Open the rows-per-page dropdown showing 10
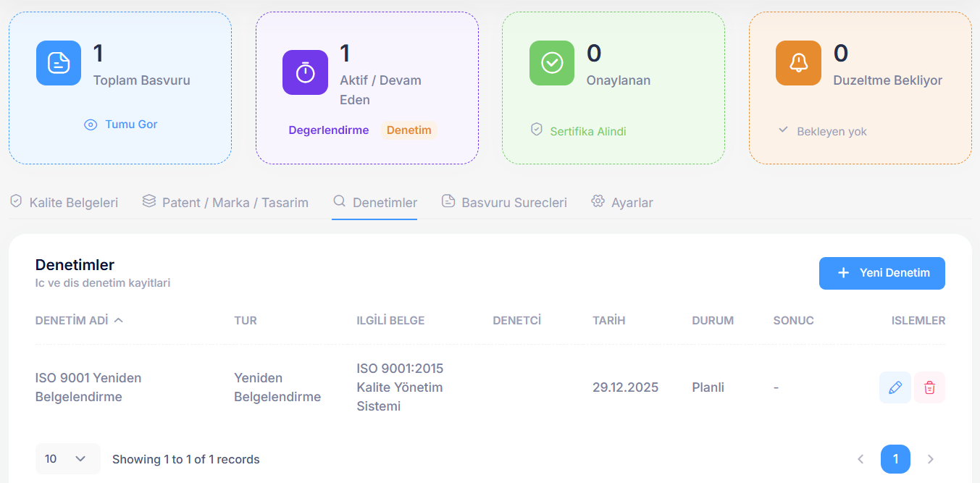This screenshot has width=980, height=483. 67,458
